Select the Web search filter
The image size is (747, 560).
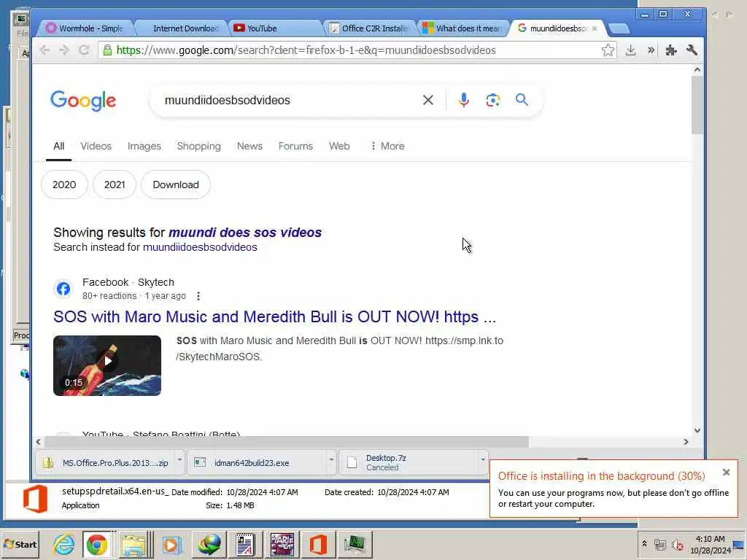[x=339, y=146]
